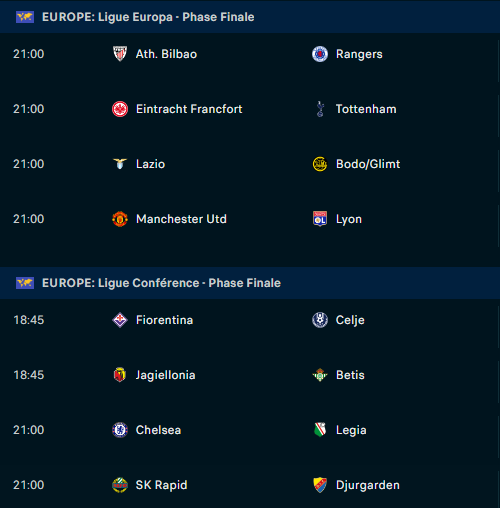Click the Fiorentina purple diamond crest
Image resolution: width=500 pixels, height=508 pixels.
[120, 320]
